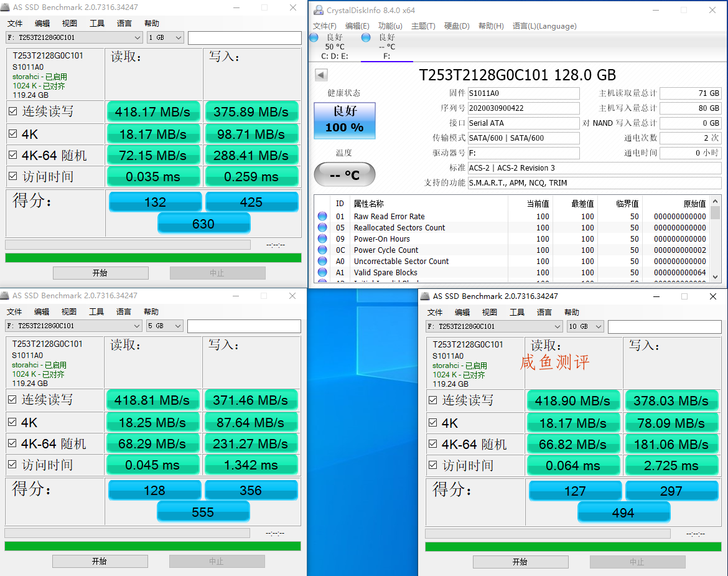Click the SMART list scroll-up arrow

point(716,201)
